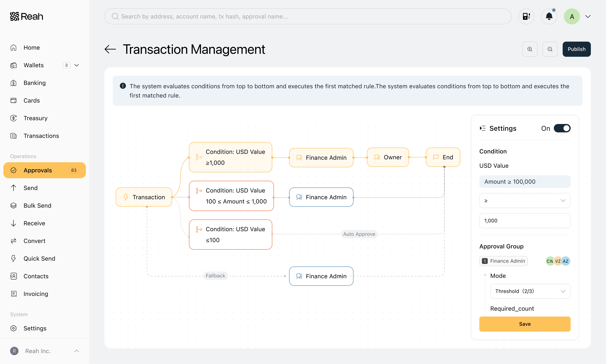This screenshot has height=364, width=606.
Task: Expand the Wallets submenu chevron
Action: tap(77, 65)
